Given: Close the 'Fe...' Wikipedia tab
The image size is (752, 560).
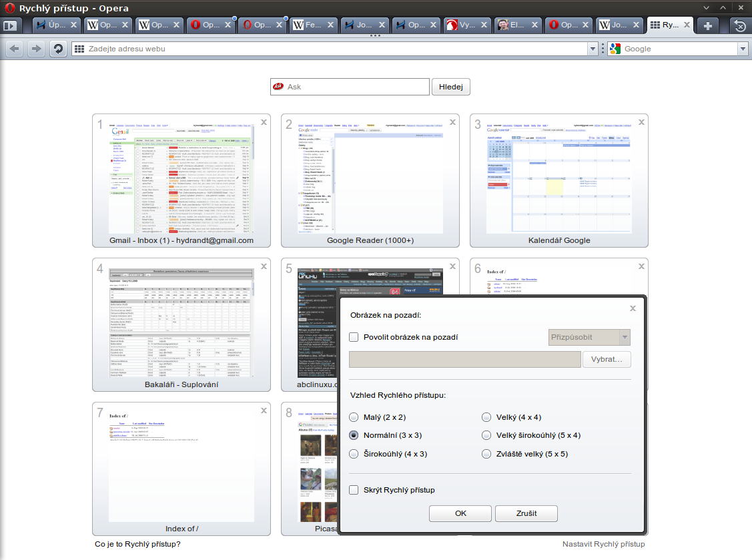Looking at the screenshot, I should tap(330, 25).
